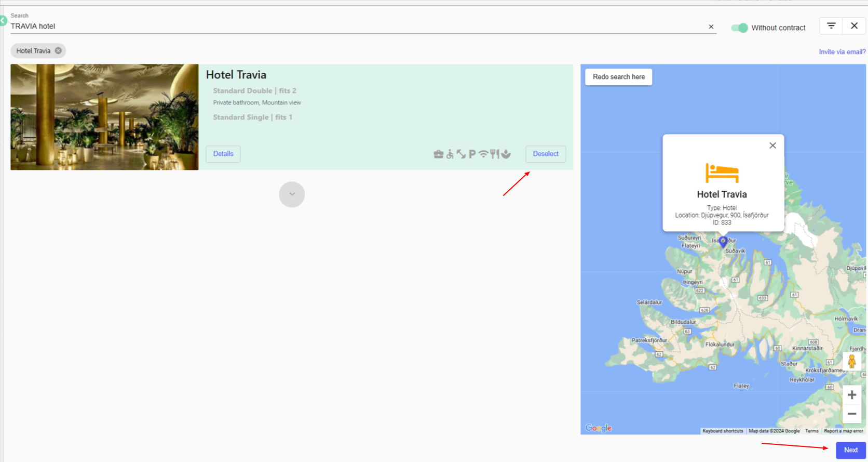
Task: Click the Reykhólar label on the map
Action: pos(802,380)
